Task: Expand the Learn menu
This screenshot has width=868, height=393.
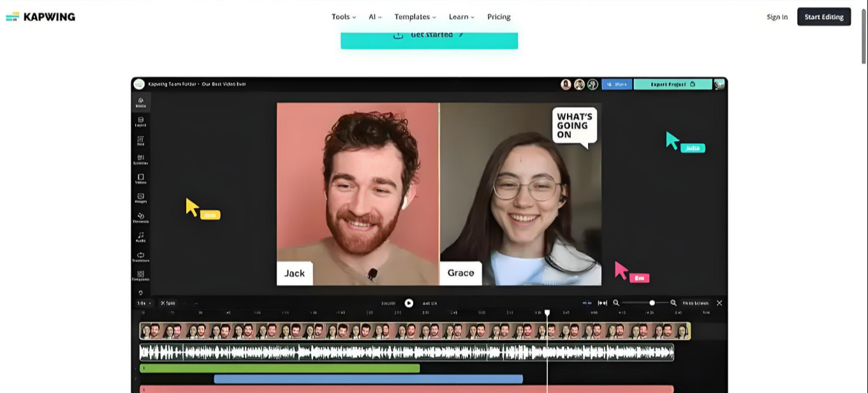Action: point(461,17)
